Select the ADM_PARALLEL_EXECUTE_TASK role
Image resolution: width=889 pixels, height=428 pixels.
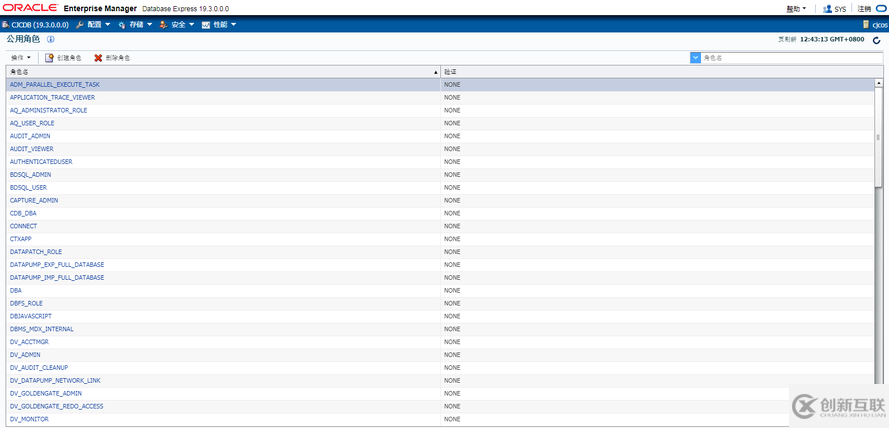pos(55,84)
